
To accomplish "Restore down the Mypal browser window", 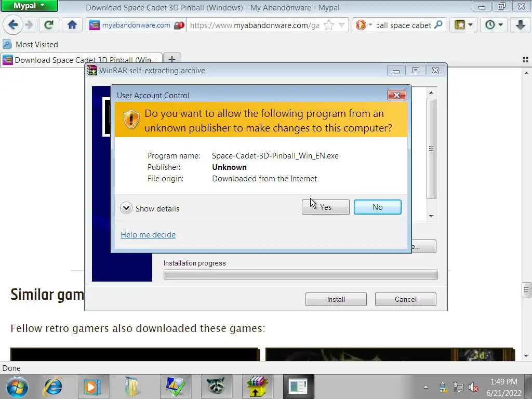I will coord(501,6).
